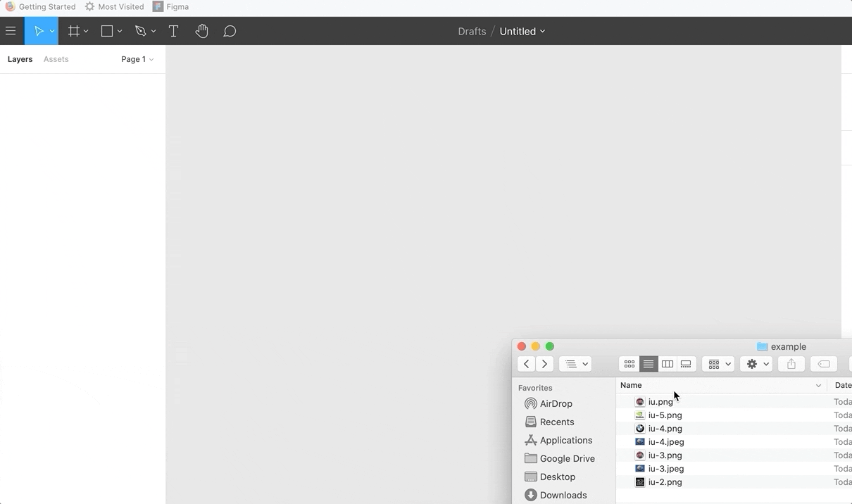Open the Untitled file name dropdown

[x=522, y=31]
